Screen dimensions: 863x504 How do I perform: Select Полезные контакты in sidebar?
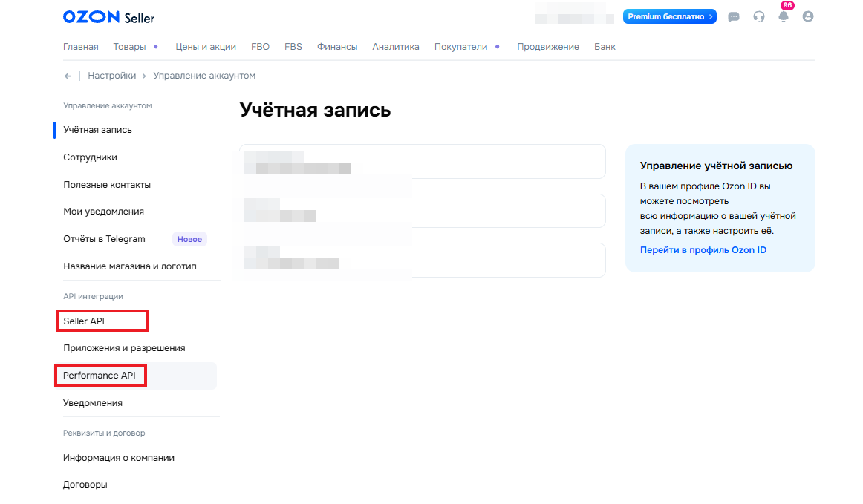[x=107, y=185]
